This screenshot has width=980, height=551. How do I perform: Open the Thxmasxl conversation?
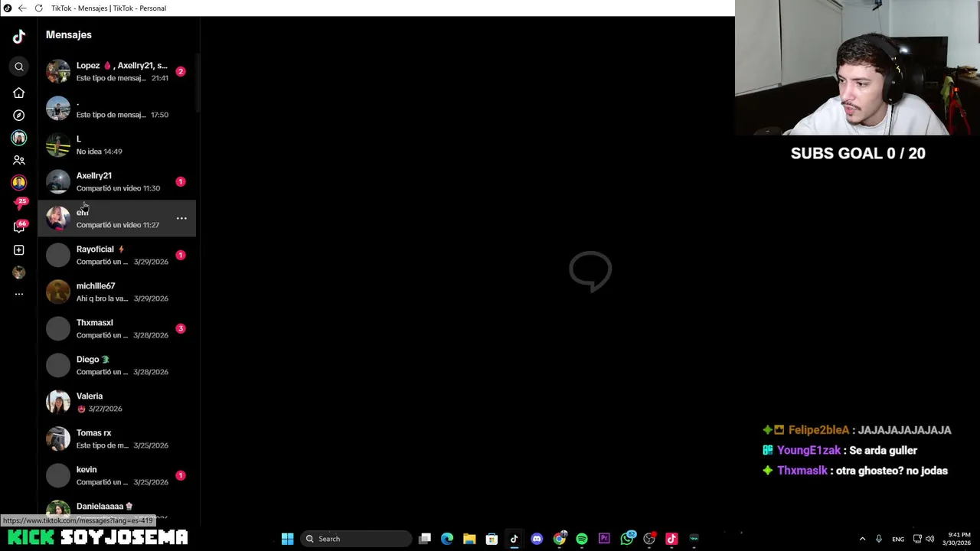click(117, 328)
